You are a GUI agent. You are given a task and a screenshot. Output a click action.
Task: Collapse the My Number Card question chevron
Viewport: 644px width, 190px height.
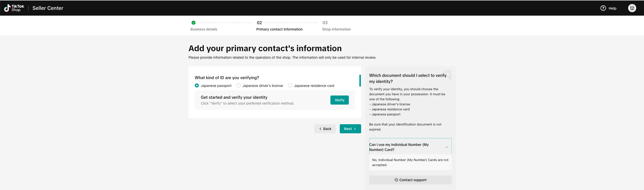(447, 147)
